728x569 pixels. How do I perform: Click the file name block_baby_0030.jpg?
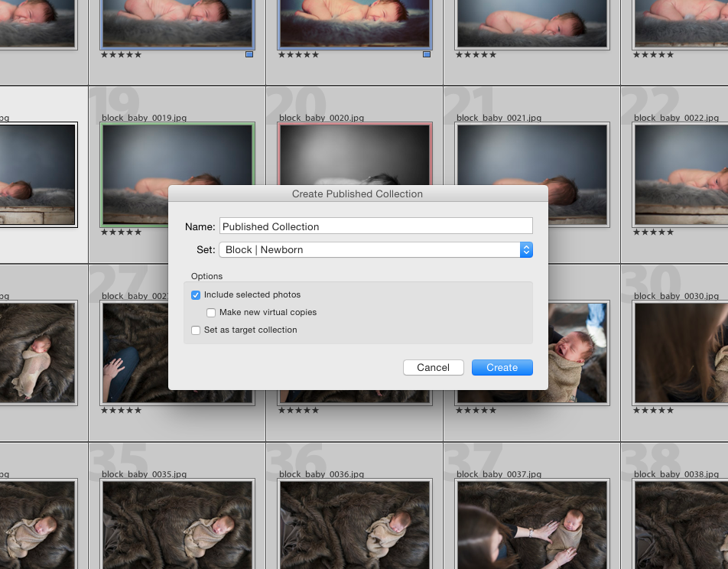tap(676, 296)
